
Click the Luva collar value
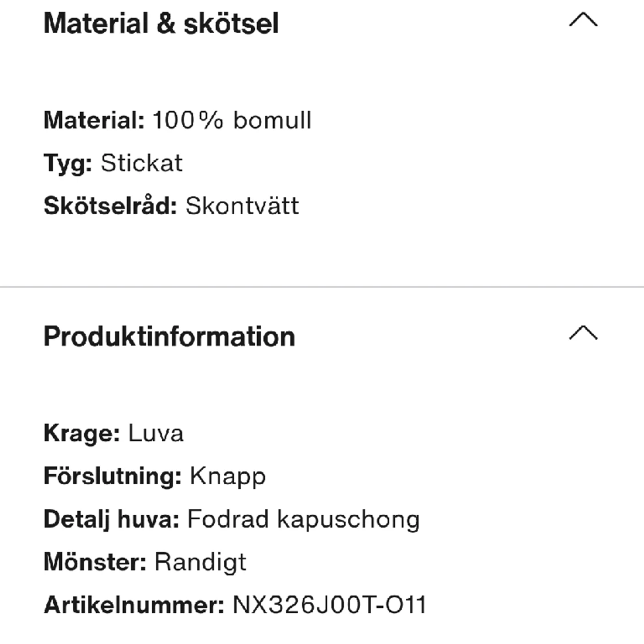click(156, 433)
